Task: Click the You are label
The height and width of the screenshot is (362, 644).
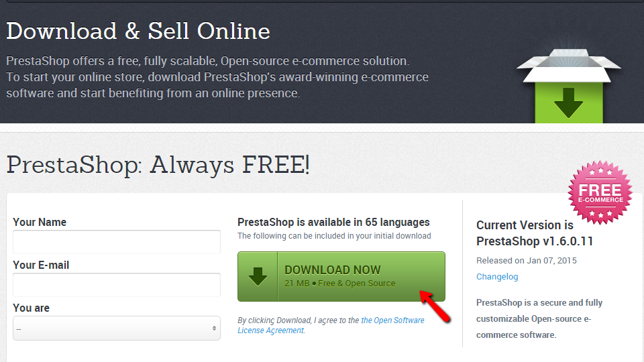Action: (31, 308)
